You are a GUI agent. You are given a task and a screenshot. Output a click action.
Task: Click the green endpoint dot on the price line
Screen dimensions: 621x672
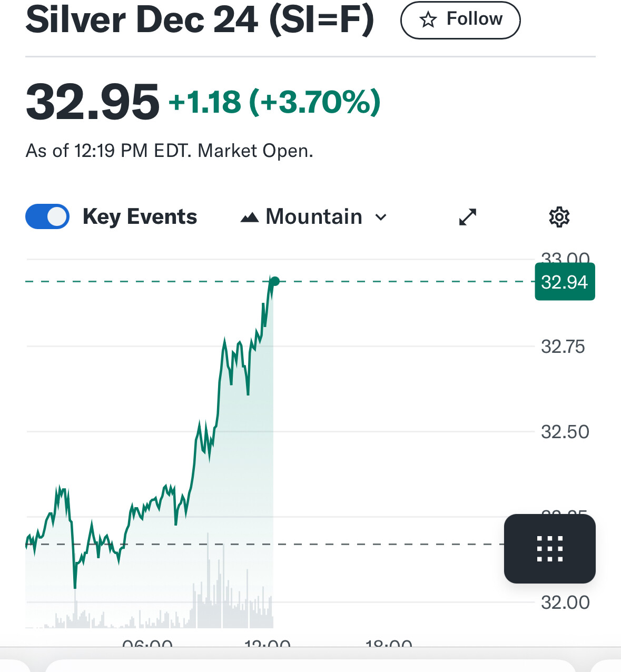[274, 281]
